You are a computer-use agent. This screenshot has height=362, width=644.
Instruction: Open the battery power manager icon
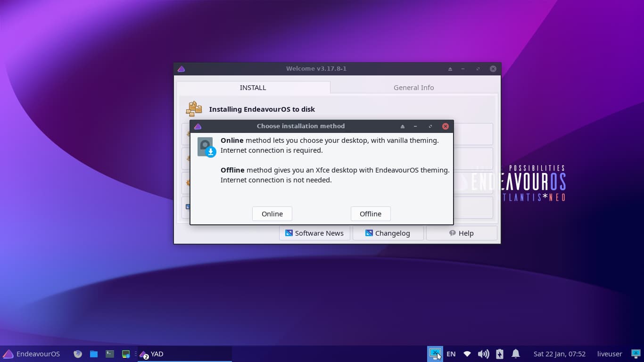tap(500, 354)
